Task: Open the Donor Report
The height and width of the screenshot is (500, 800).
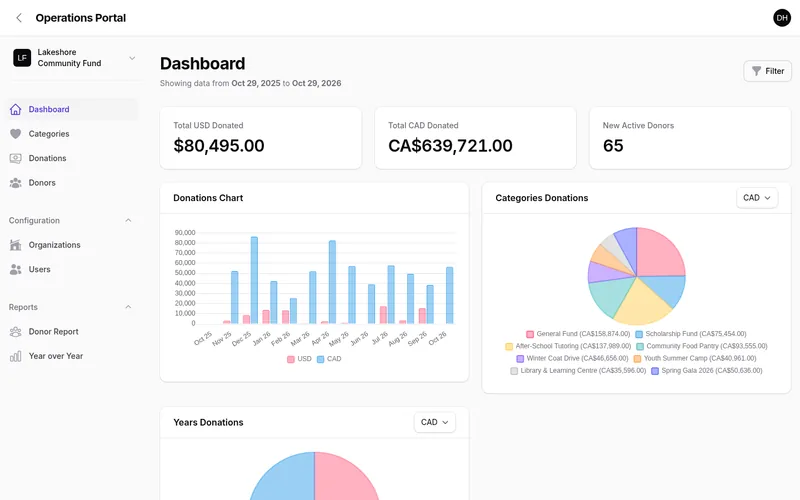Action: click(72, 332)
